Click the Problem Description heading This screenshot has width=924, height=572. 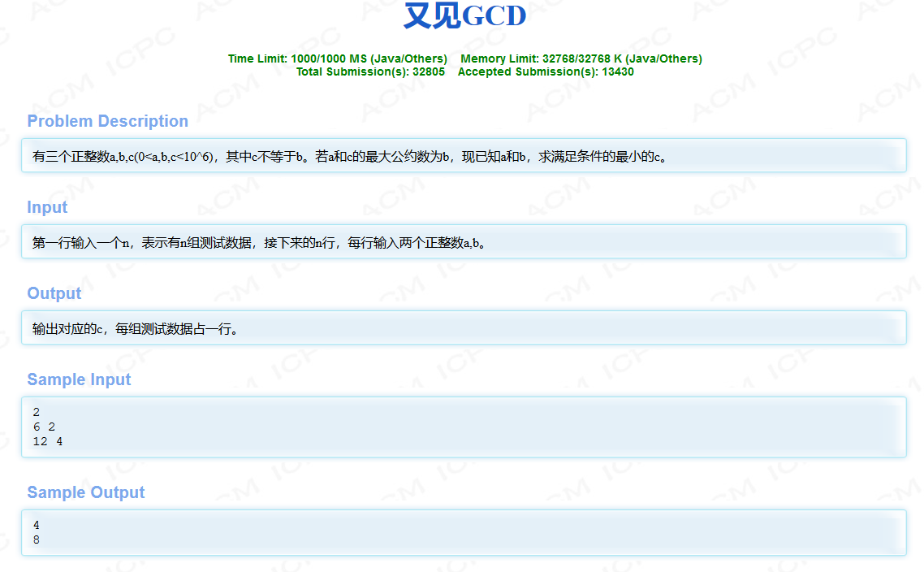tap(108, 121)
